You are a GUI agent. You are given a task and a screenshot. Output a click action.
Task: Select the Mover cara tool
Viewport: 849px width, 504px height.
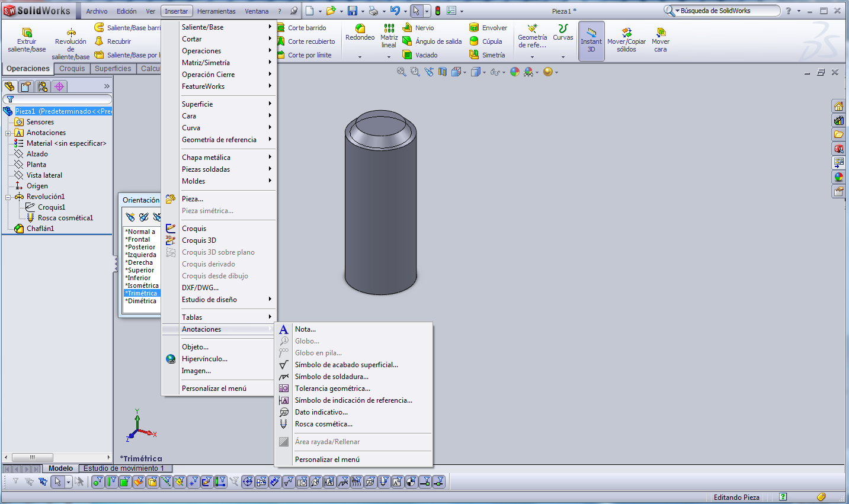661,40
